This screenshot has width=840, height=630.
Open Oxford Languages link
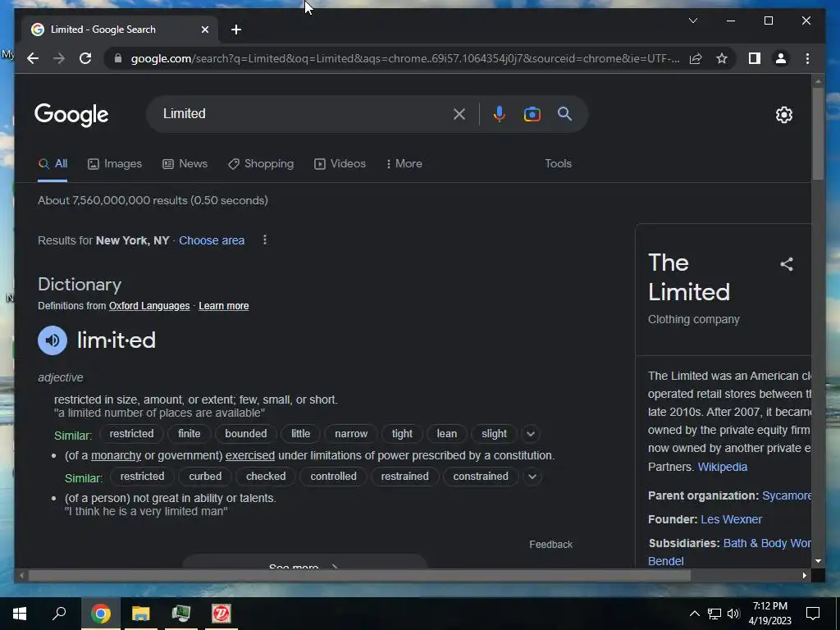pyautogui.click(x=149, y=306)
